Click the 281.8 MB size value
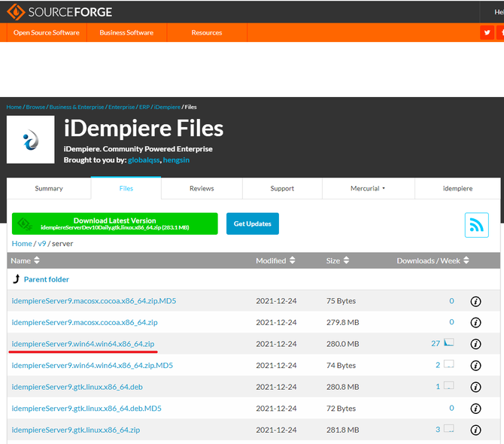Image resolution: width=504 pixels, height=444 pixels. tap(342, 430)
